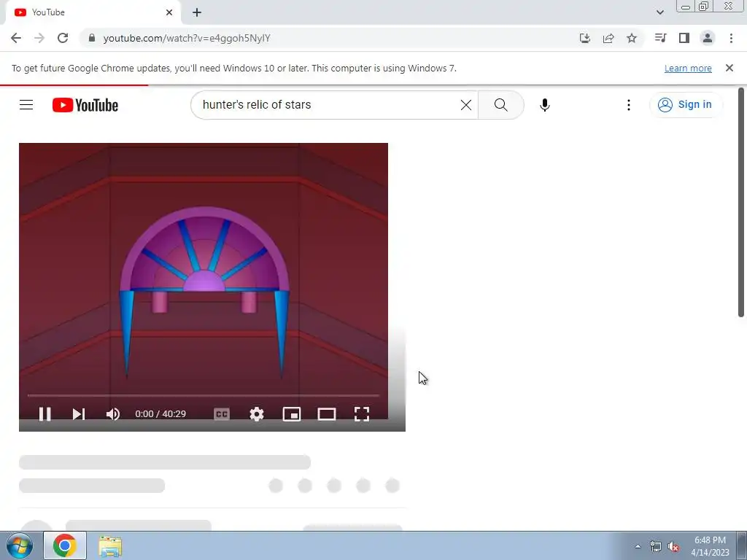Screen dimensions: 747x560
Task: Show hidden system tray icons
Action: [638, 546]
